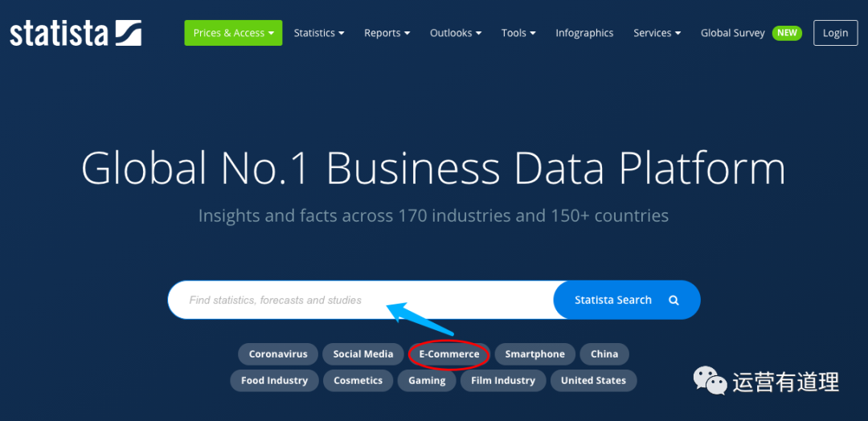This screenshot has width=868, height=421.
Task: Click the Global No.1 Business Data Platform heading
Action: point(433,167)
